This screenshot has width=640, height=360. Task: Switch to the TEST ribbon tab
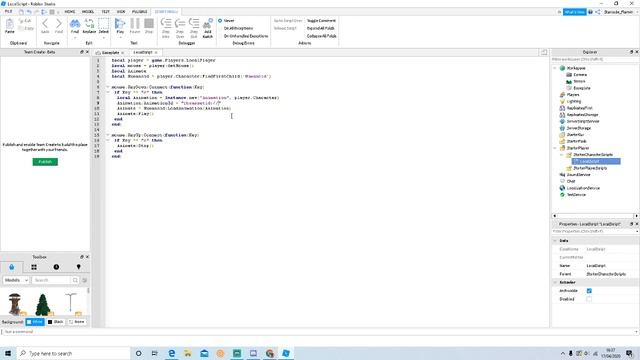pyautogui.click(x=105, y=12)
